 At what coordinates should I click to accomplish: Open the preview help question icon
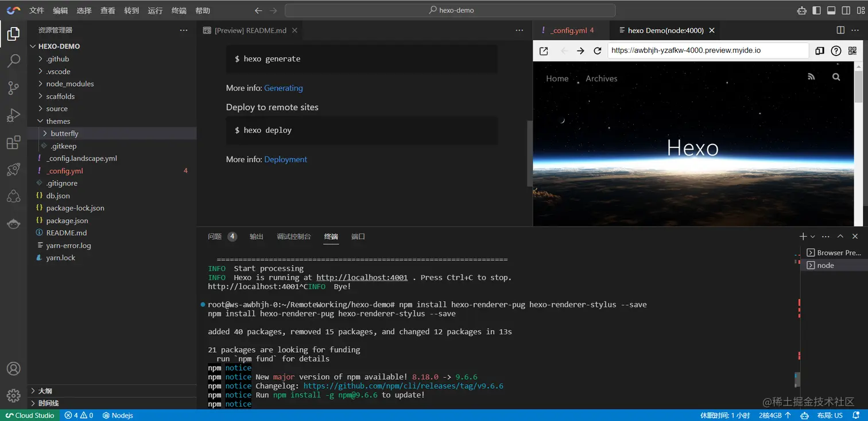836,50
